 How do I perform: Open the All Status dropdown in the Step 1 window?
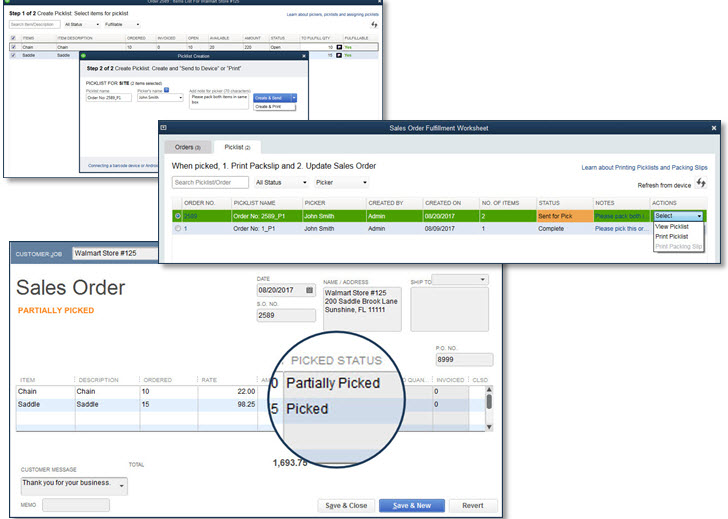(x=82, y=25)
